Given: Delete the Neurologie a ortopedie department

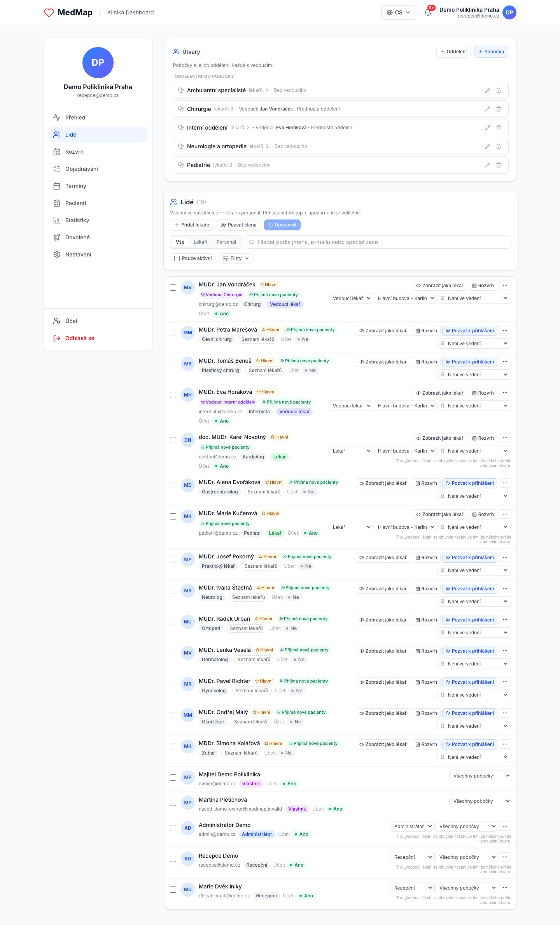Looking at the screenshot, I should (499, 146).
